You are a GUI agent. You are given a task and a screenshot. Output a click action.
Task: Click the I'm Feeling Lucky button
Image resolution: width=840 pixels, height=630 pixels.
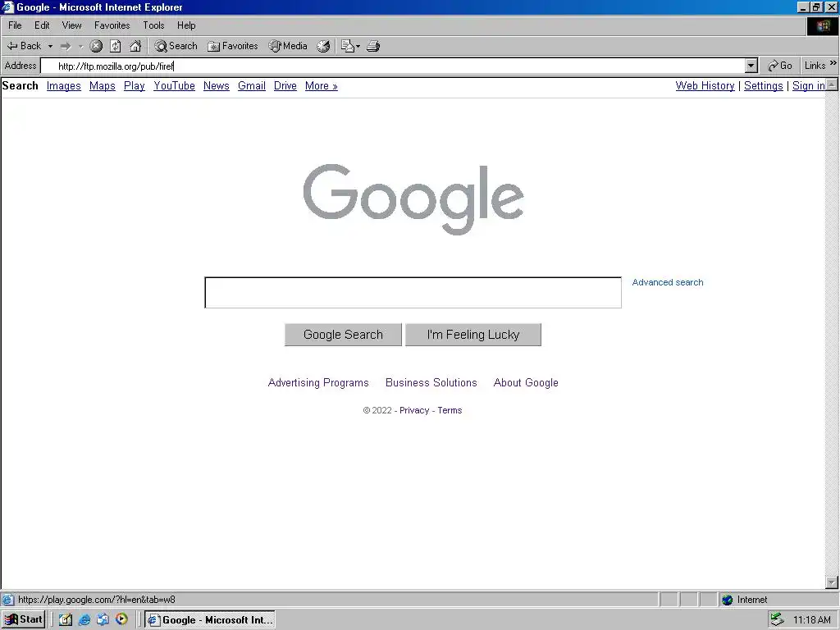473,335
